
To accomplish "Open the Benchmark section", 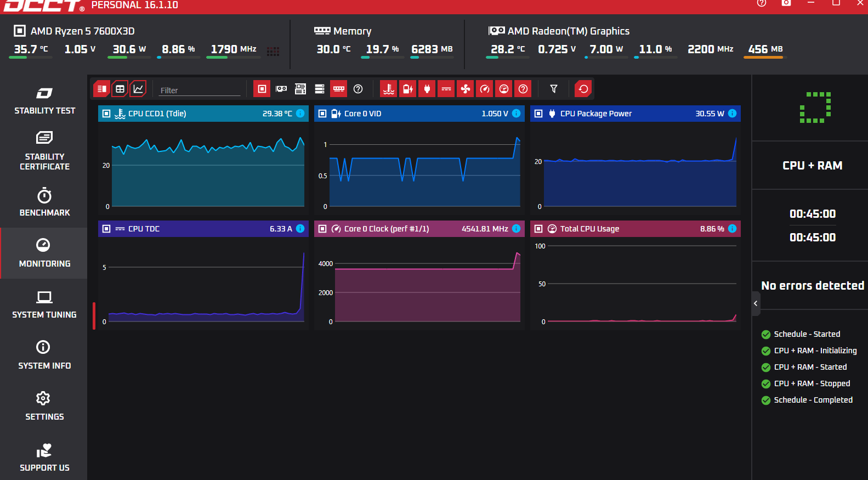I will tap(44, 202).
